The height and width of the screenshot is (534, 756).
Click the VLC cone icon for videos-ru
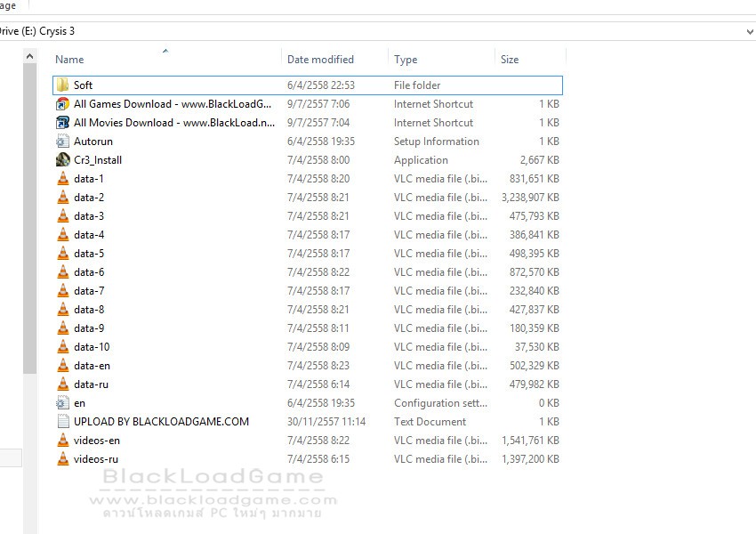coord(62,459)
